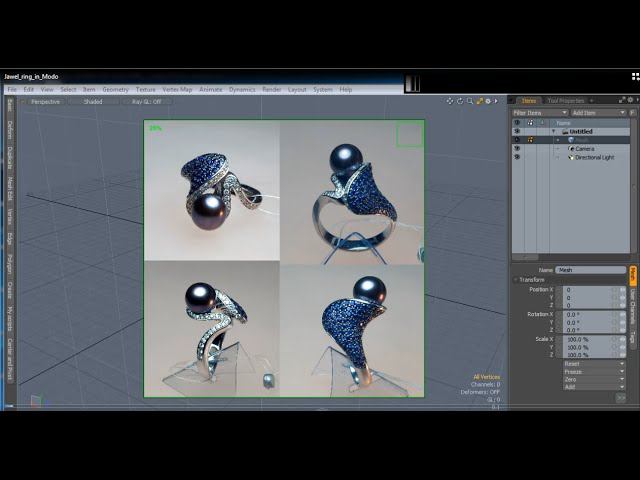Click the lock column header icon
640x480 pixels.
click(542, 122)
